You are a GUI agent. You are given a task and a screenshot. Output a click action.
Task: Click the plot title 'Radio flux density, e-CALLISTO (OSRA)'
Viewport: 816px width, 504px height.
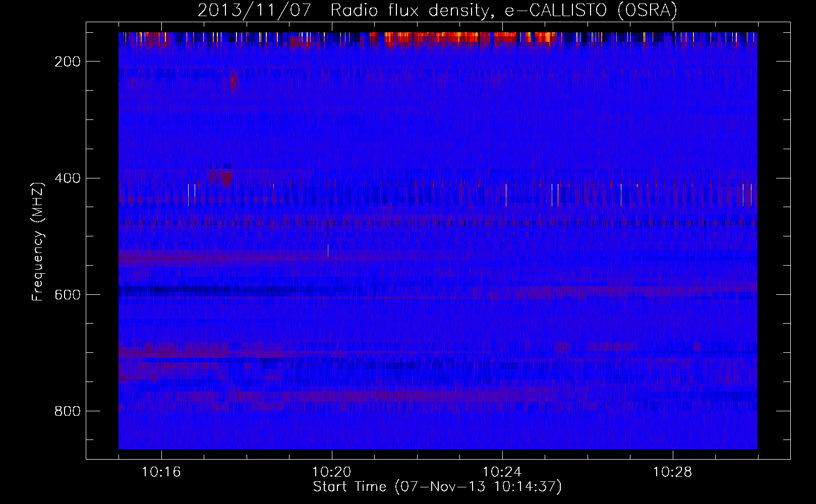click(x=504, y=10)
